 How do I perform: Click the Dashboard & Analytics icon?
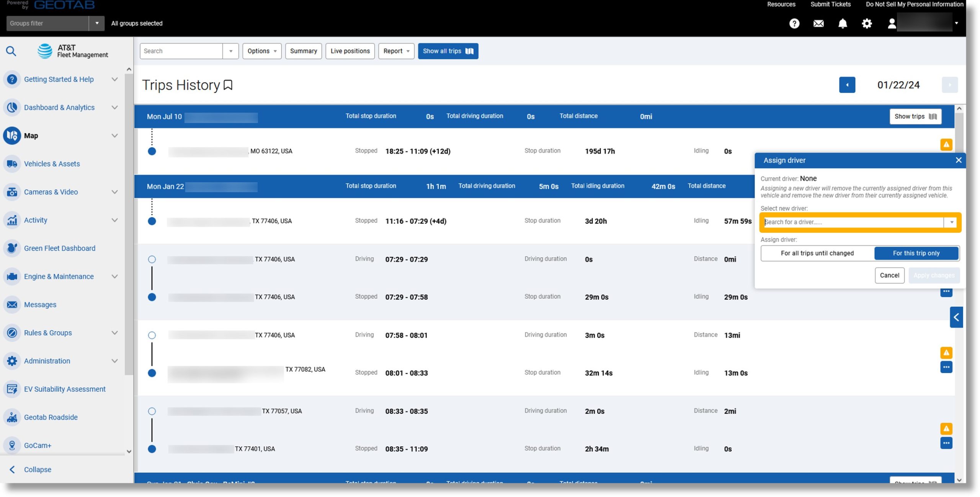(12, 108)
